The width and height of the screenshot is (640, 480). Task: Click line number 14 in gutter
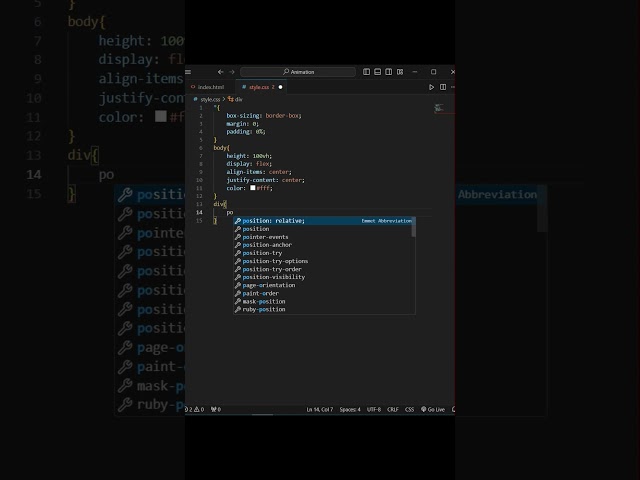pos(199,212)
